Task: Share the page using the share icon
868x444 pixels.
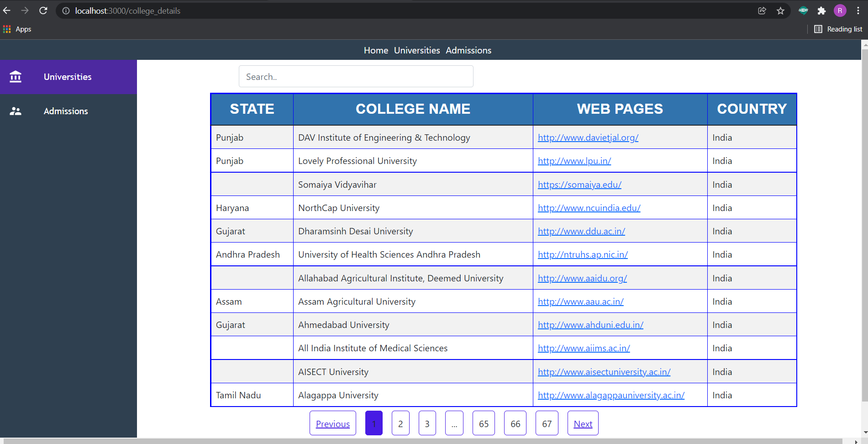Action: click(762, 11)
